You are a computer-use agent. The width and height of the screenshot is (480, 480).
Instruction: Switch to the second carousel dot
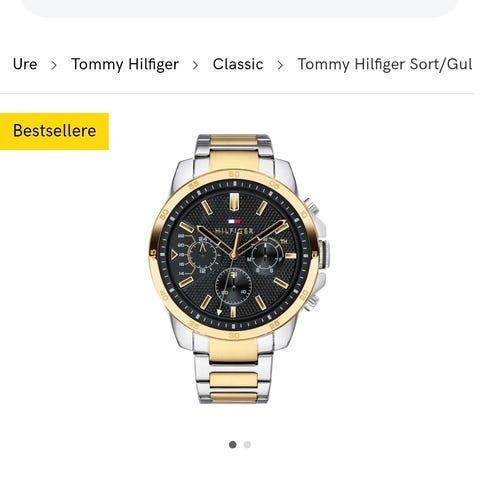click(247, 444)
